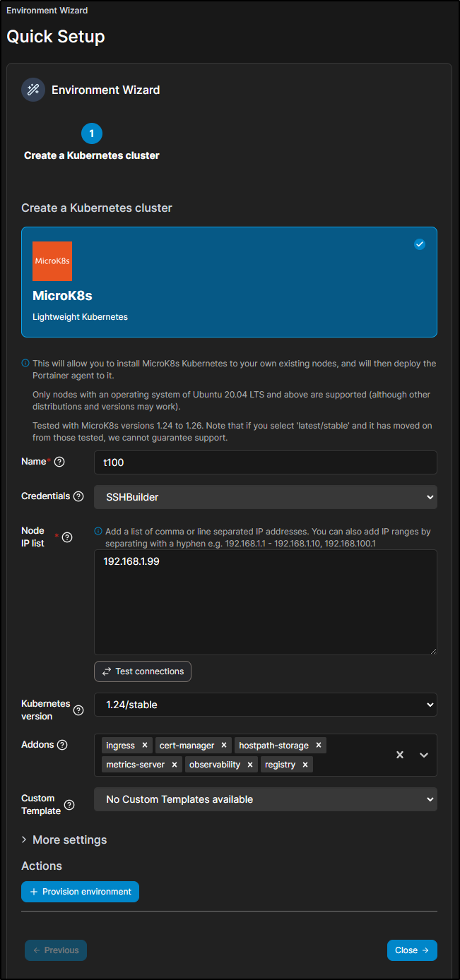
Task: Clear all addons with the X icon
Action: (400, 755)
